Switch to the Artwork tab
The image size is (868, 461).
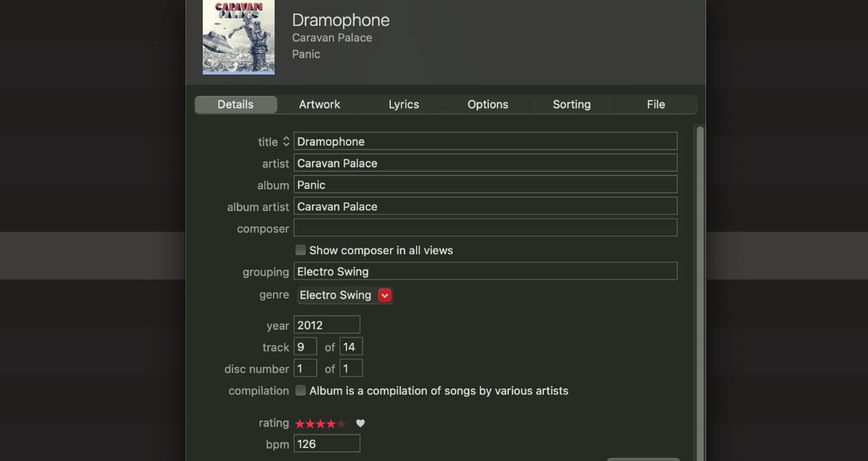point(319,104)
